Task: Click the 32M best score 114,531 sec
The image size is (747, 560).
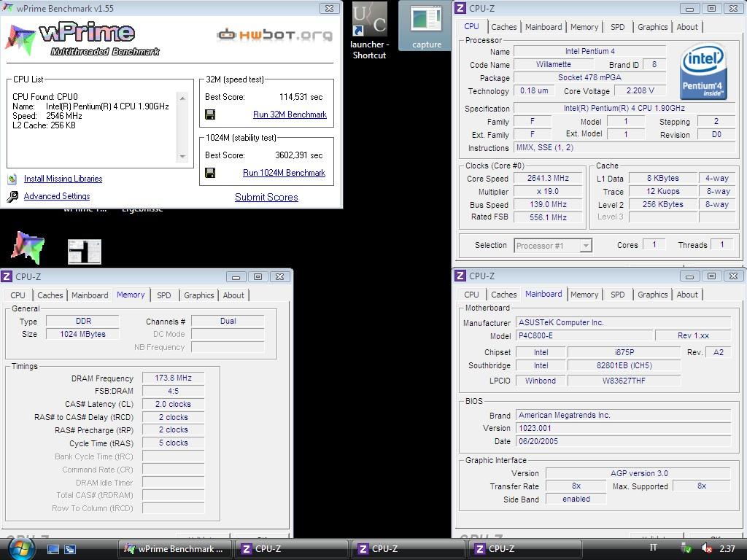Action: (301, 97)
